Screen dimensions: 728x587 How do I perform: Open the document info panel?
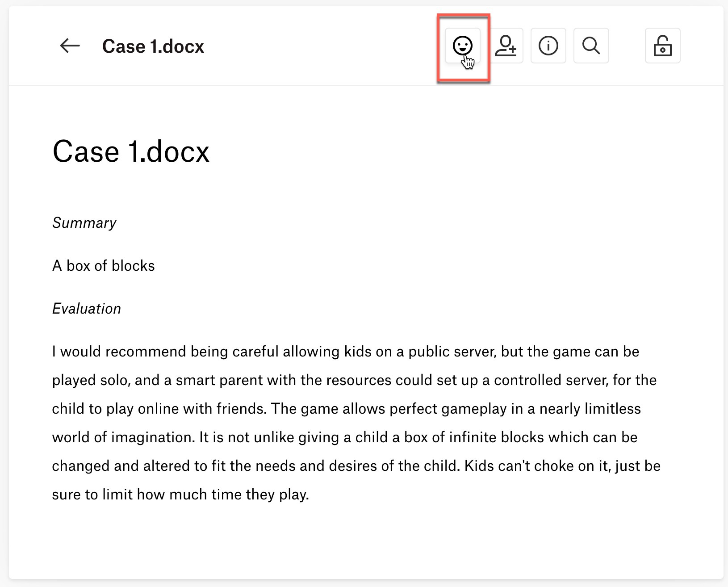[x=548, y=46]
